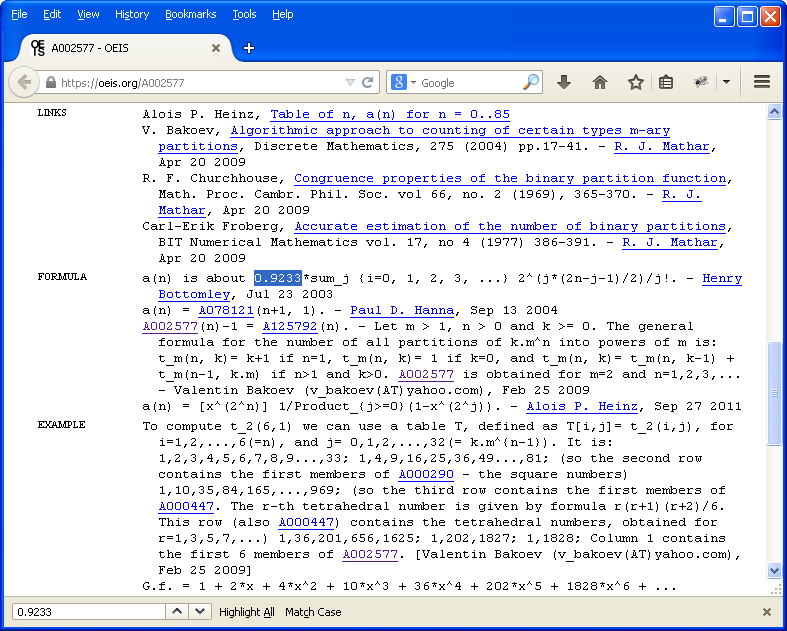
Task: Open the Edit menu
Action: pyautogui.click(x=52, y=15)
